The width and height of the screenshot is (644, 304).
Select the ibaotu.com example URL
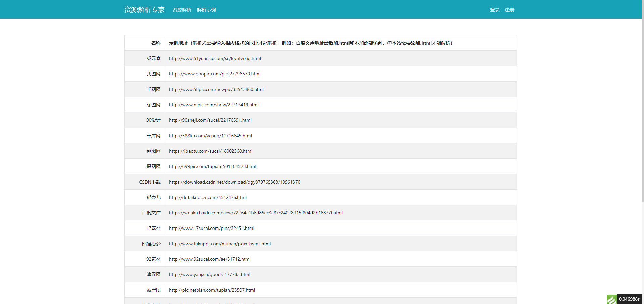click(211, 151)
